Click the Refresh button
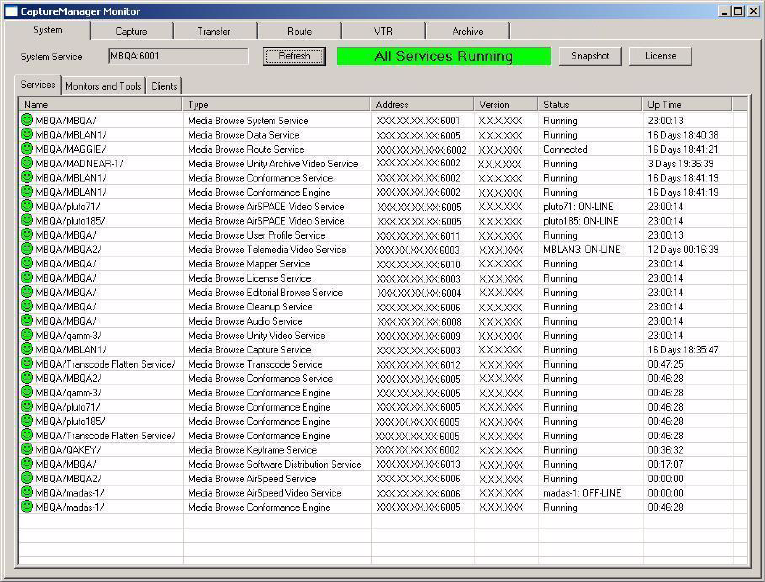The width and height of the screenshot is (765, 582). click(x=294, y=56)
